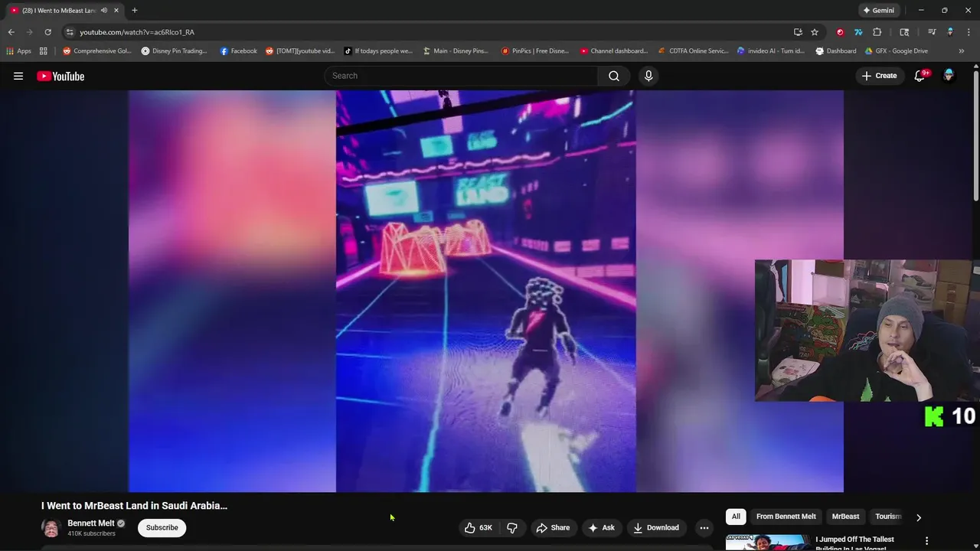
Task: Open invideo AI bookmark
Action: (x=771, y=51)
